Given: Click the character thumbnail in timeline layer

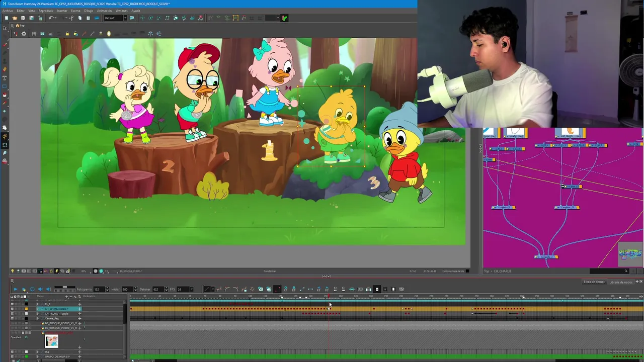Looking at the screenshot, I should click(x=51, y=341).
